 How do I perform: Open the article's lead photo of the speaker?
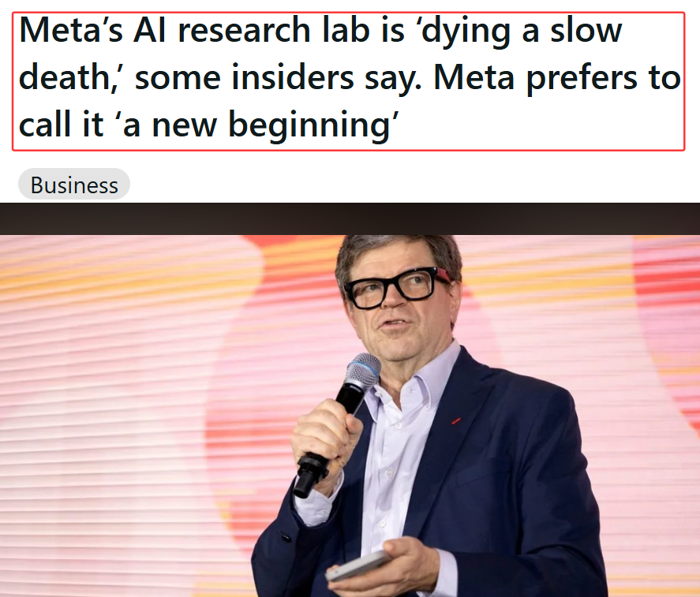(350, 416)
